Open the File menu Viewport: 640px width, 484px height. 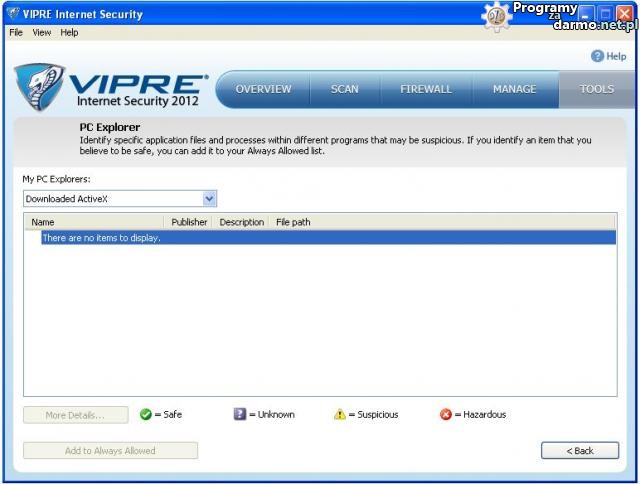click(15, 32)
